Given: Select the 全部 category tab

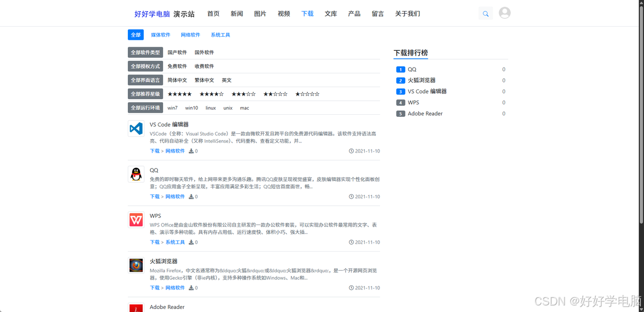Looking at the screenshot, I should coord(136,35).
